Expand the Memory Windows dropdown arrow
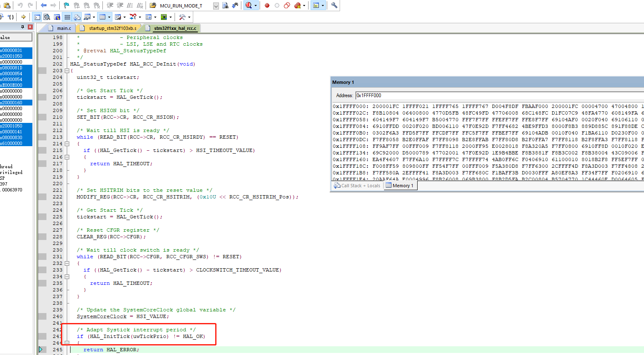The image size is (644, 355). point(109,17)
